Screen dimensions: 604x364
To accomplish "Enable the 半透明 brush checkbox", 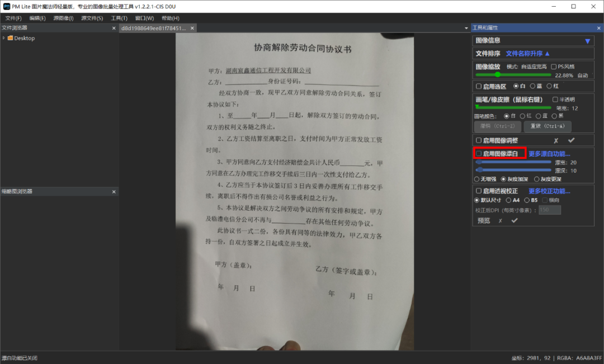I will (x=555, y=100).
